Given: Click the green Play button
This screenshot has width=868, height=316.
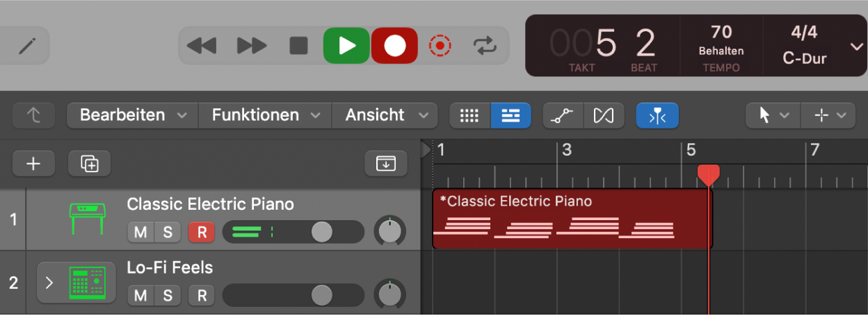Looking at the screenshot, I should 346,46.
